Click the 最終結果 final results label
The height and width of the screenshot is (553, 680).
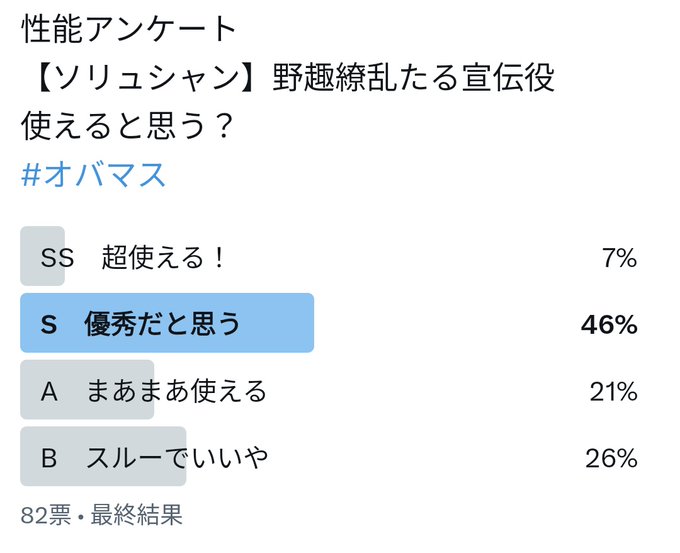(137, 515)
